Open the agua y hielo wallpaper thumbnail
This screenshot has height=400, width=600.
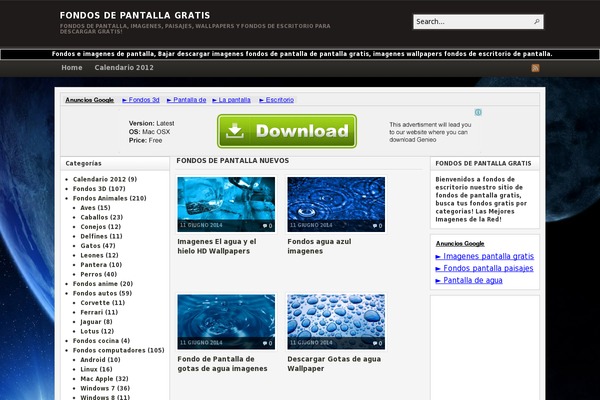click(x=226, y=204)
